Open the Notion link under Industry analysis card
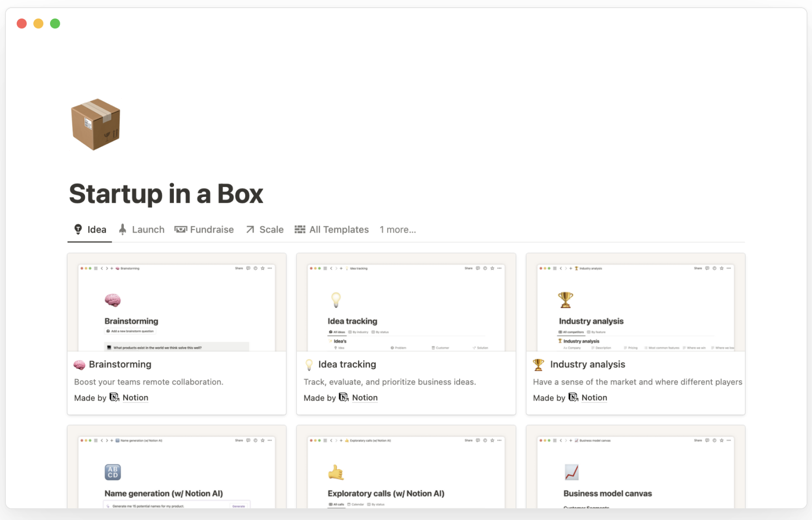Screen dimensions: 812x520 (594, 397)
